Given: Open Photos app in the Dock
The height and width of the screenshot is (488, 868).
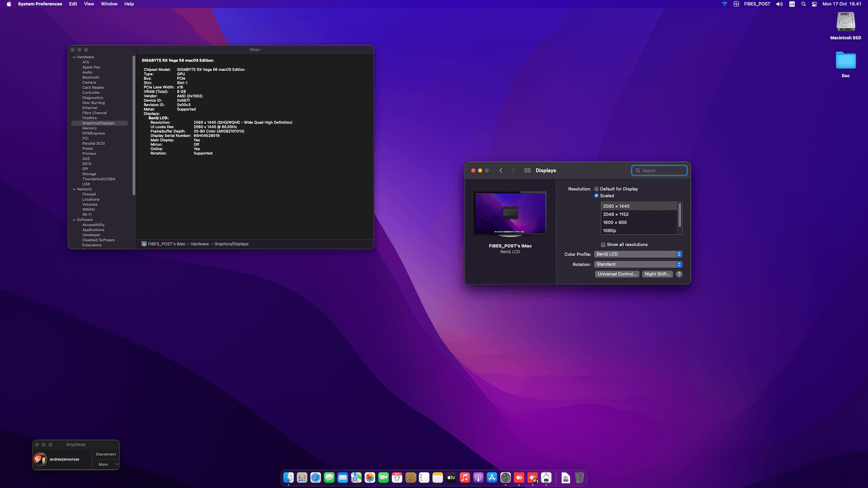Looking at the screenshot, I should point(370,478).
